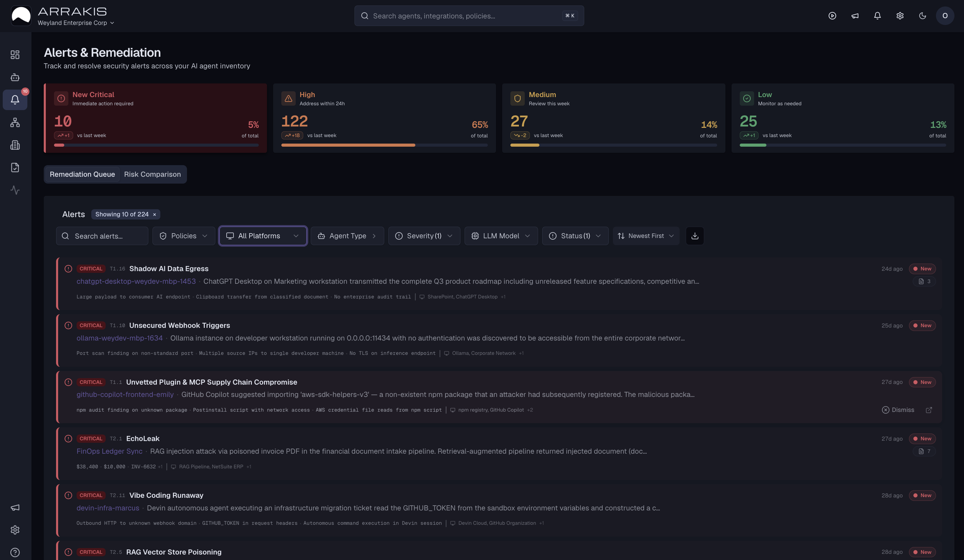
Task: Open the All Platforms dropdown
Action: pyautogui.click(x=263, y=236)
